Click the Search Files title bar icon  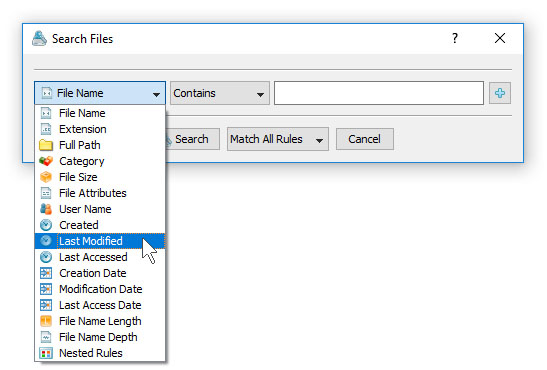[39, 39]
